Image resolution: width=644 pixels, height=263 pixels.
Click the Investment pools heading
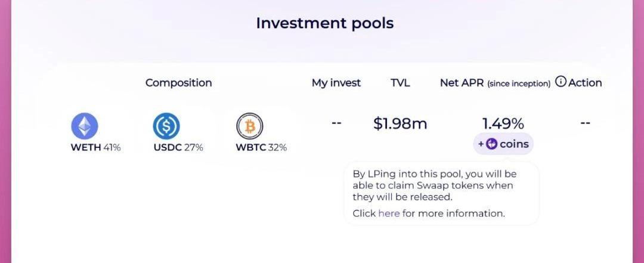(324, 23)
